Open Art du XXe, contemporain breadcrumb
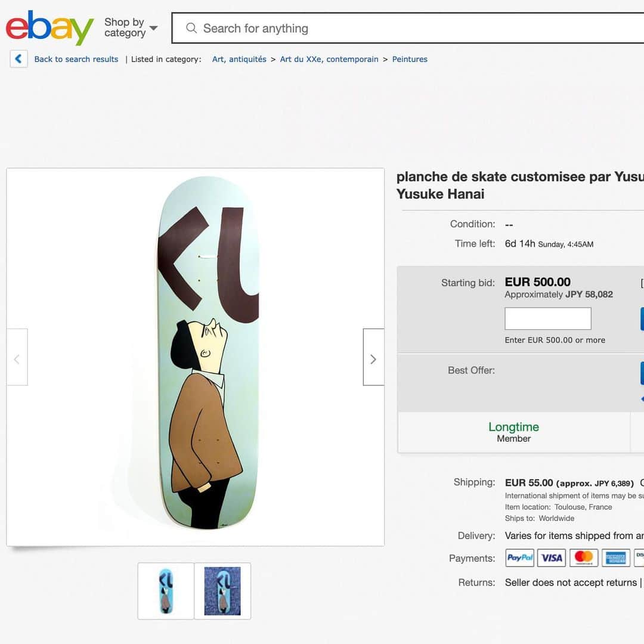The width and height of the screenshot is (644, 644). pyautogui.click(x=329, y=59)
